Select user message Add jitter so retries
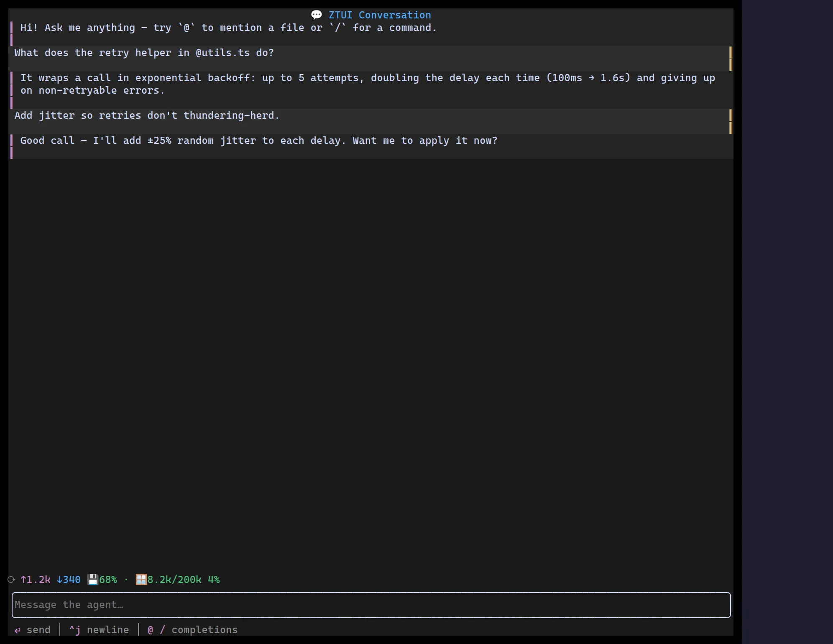The image size is (833, 644). [x=371, y=121]
